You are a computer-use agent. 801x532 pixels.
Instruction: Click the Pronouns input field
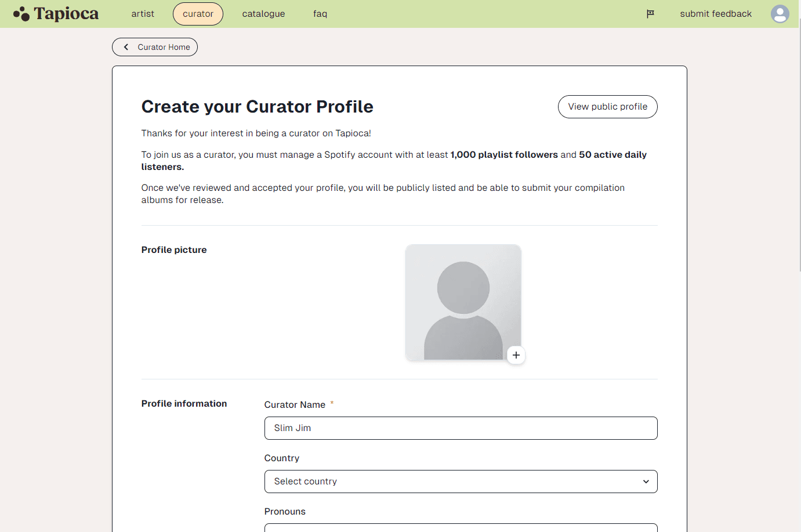tap(461, 528)
